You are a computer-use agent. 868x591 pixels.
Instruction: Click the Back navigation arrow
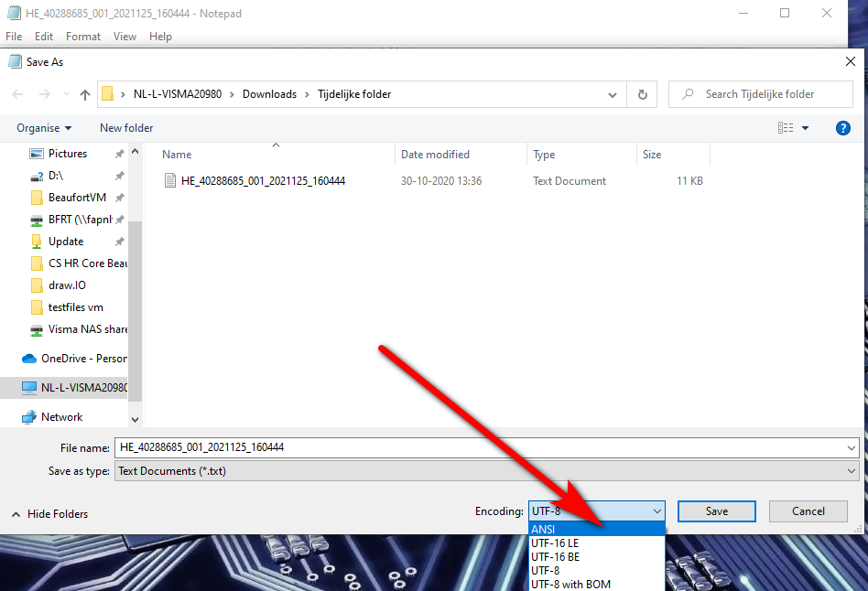point(17,94)
